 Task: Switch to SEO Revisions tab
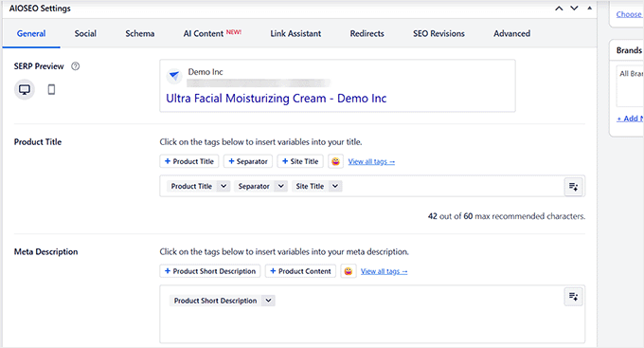[x=438, y=34]
